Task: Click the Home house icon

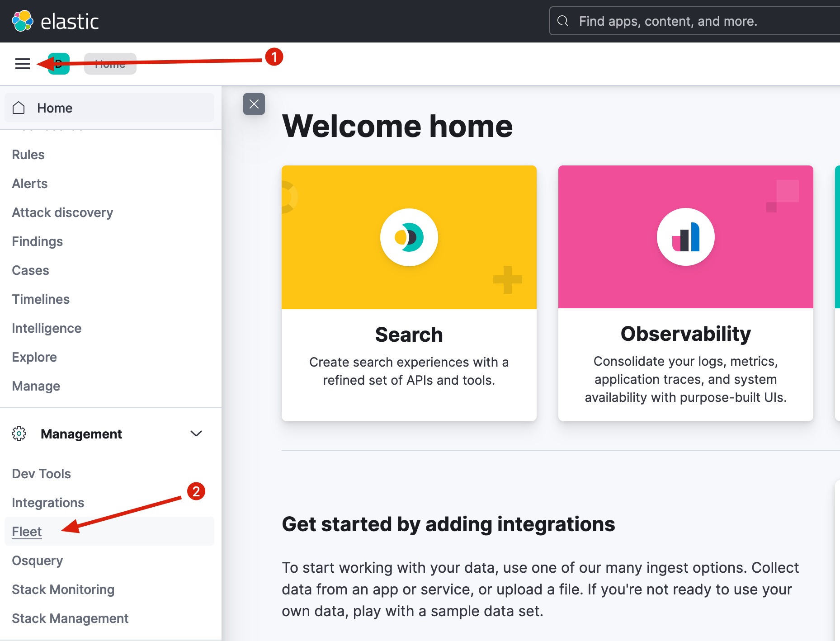Action: point(19,108)
